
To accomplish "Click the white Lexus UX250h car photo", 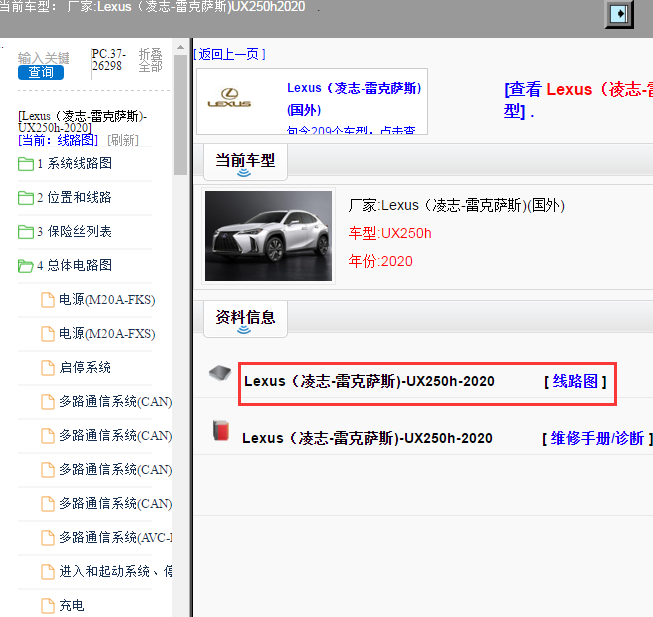I will (269, 236).
